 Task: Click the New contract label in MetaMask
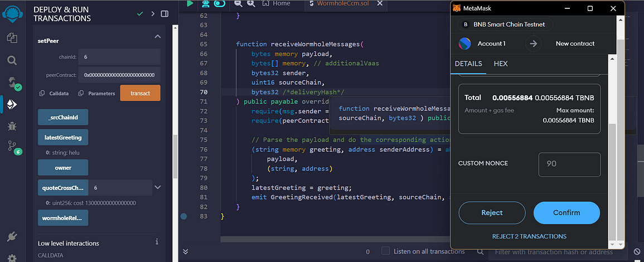pos(575,43)
